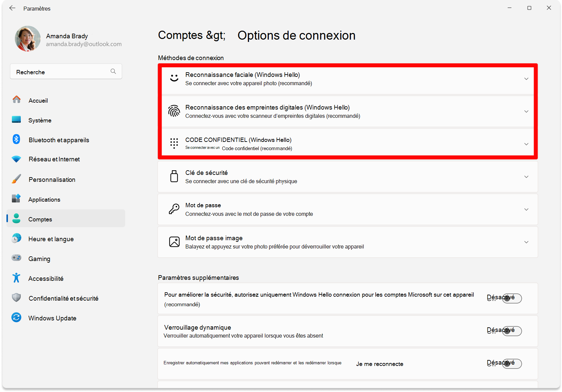This screenshot has height=392, width=562.
Task: Expand Reconnaissance faciale chevron
Action: click(x=526, y=79)
